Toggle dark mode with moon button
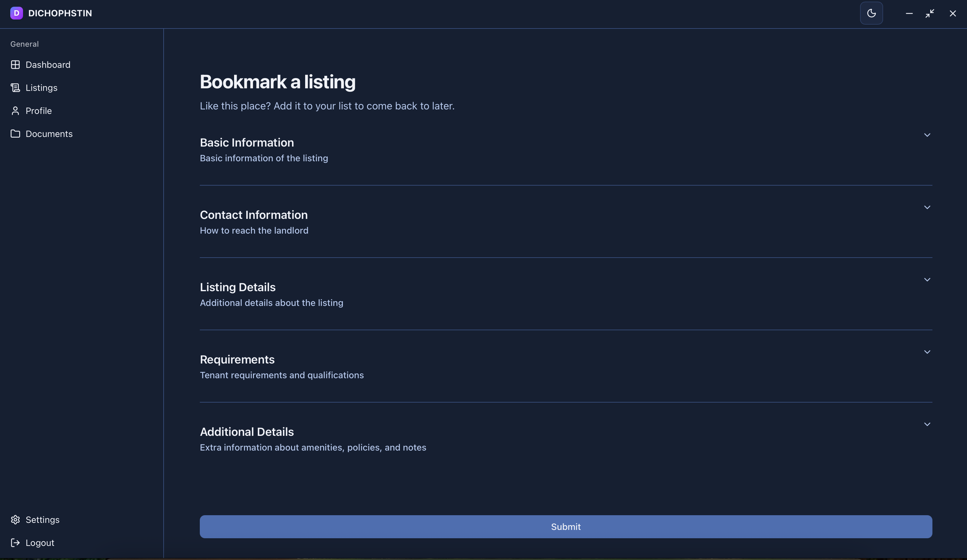Screen dimensions: 967x560 (x=871, y=13)
